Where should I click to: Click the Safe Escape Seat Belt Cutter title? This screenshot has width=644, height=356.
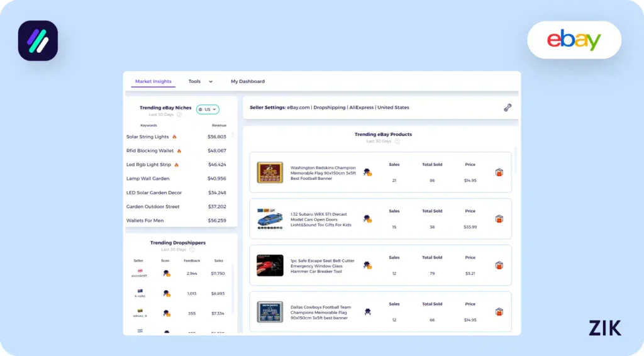(x=323, y=265)
